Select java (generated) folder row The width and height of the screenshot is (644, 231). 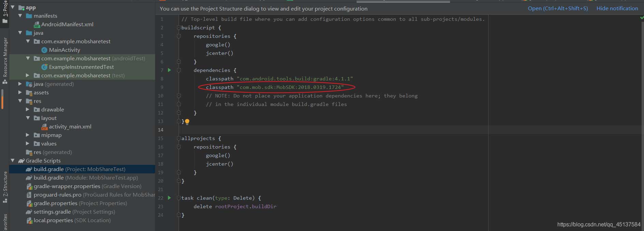(82, 84)
